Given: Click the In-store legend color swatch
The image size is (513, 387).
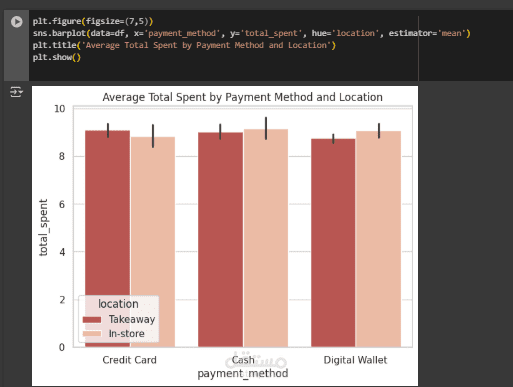Looking at the screenshot, I should click(92, 334).
